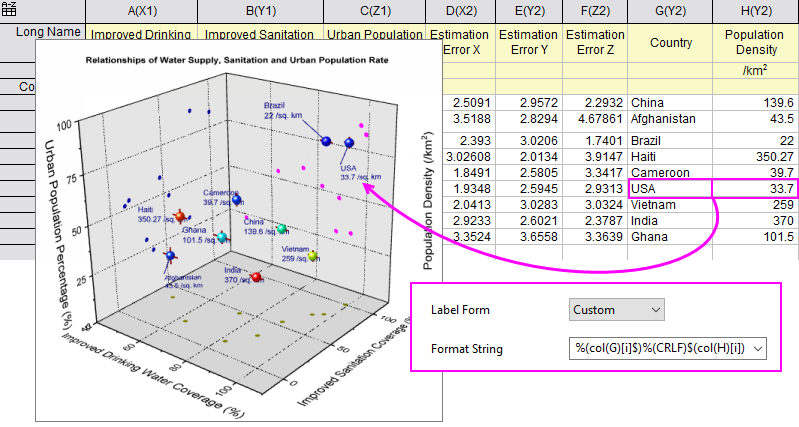Viewport: 799px width, 427px height.
Task: Click the Long Name row label
Action: point(48,32)
